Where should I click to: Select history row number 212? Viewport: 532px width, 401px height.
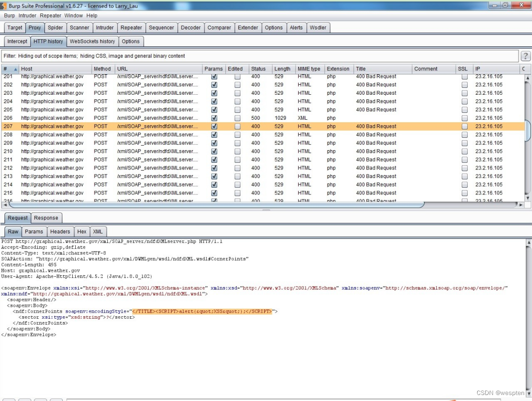click(8, 168)
